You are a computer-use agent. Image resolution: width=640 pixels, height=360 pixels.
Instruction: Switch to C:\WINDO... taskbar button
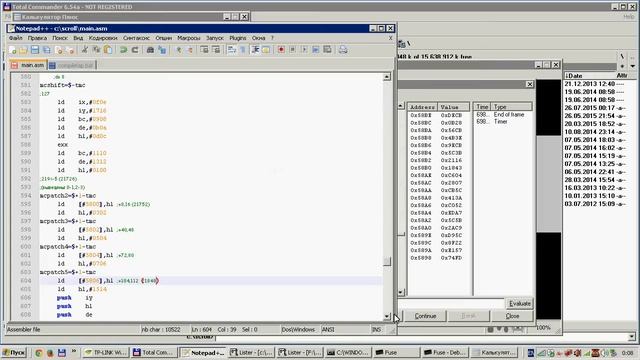coord(348,353)
